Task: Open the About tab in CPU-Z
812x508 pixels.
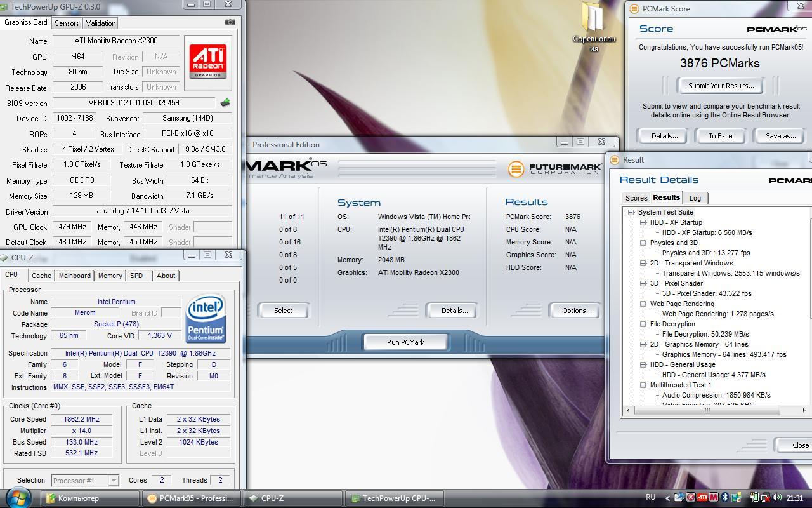Action: [x=166, y=276]
